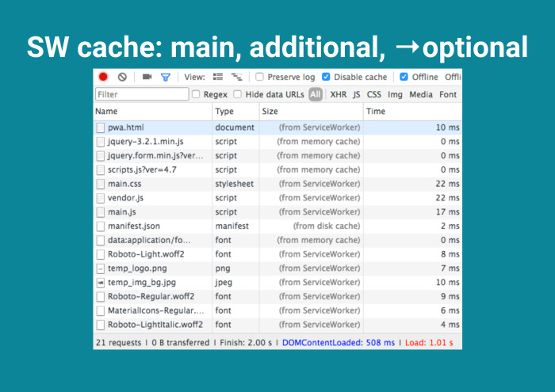Clear the network log icon
Image resolution: width=555 pixels, height=392 pixels.
122,77
